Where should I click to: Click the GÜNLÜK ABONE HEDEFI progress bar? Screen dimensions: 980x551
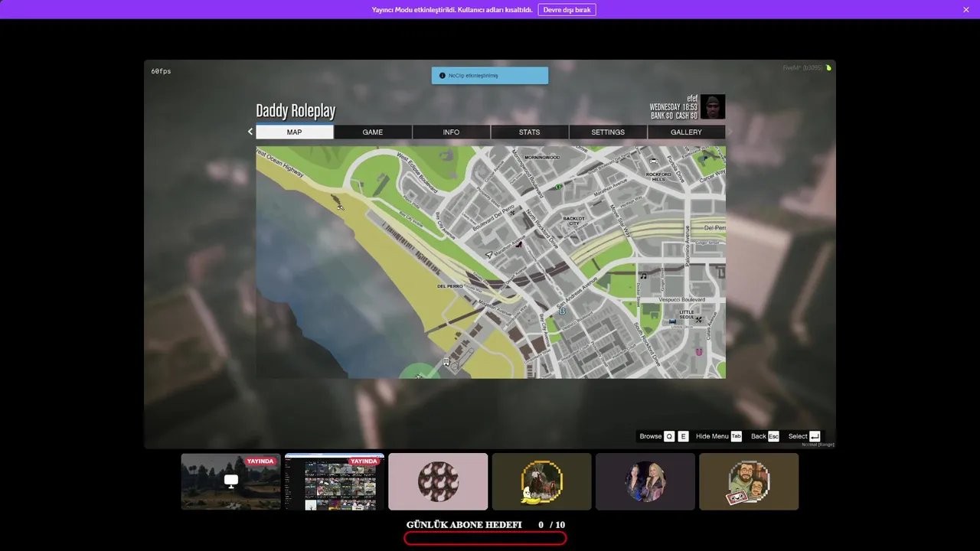(485, 539)
